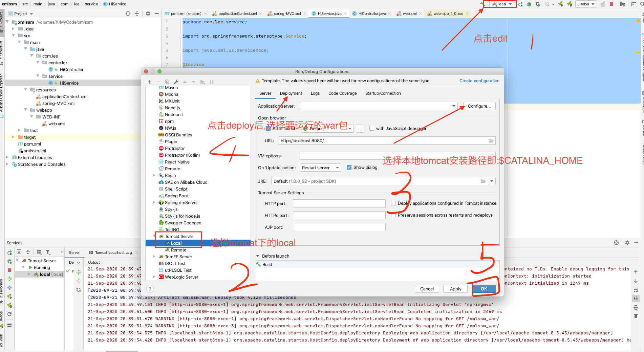
Task: Switch to the Deployment tab
Action: click(291, 93)
